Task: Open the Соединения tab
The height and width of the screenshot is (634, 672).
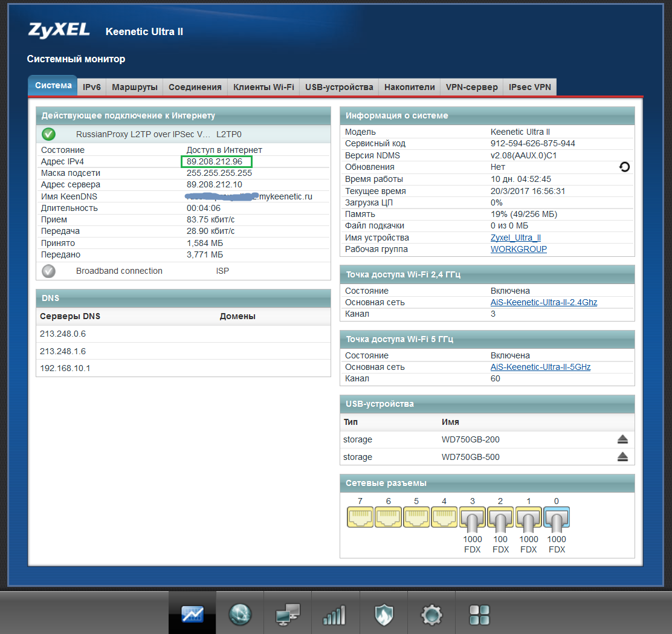Action: tap(195, 87)
